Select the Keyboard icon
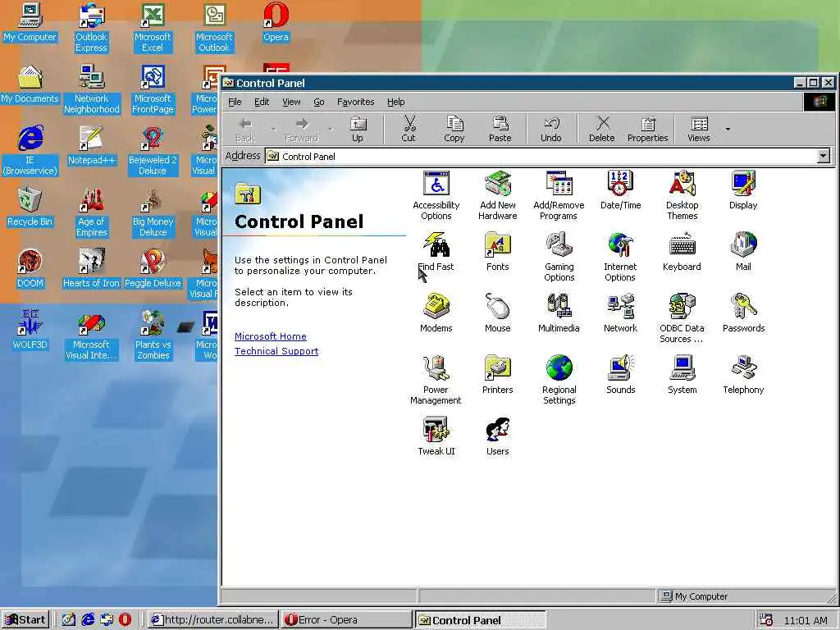Screen dimensions: 840x630 coord(682,251)
